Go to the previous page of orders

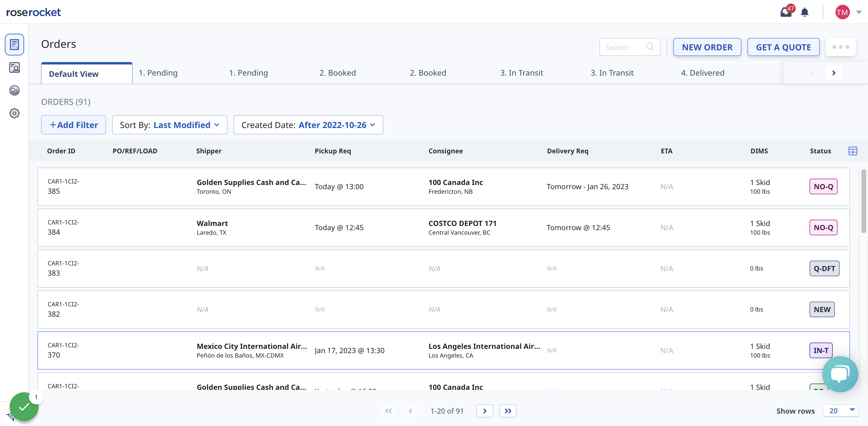coord(410,411)
